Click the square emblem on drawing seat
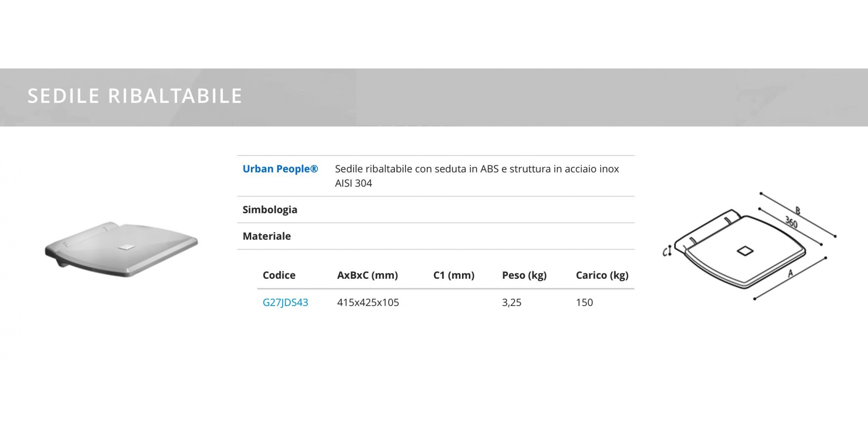Screen dimensions: 868x434 click(745, 251)
